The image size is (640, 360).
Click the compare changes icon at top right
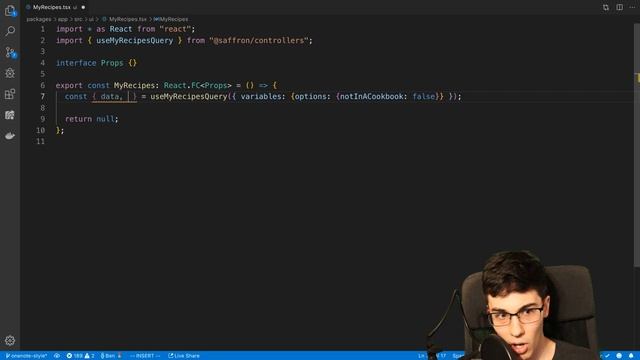(606, 7)
